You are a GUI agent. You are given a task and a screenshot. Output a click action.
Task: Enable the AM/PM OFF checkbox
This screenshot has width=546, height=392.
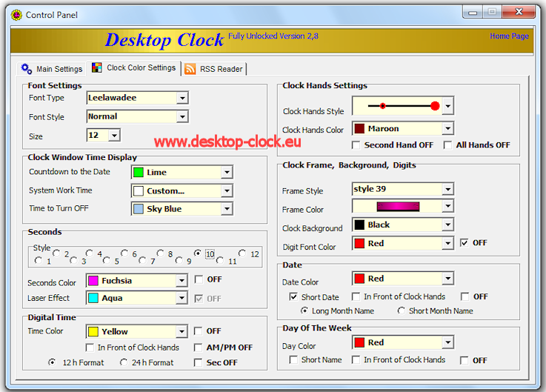click(198, 348)
